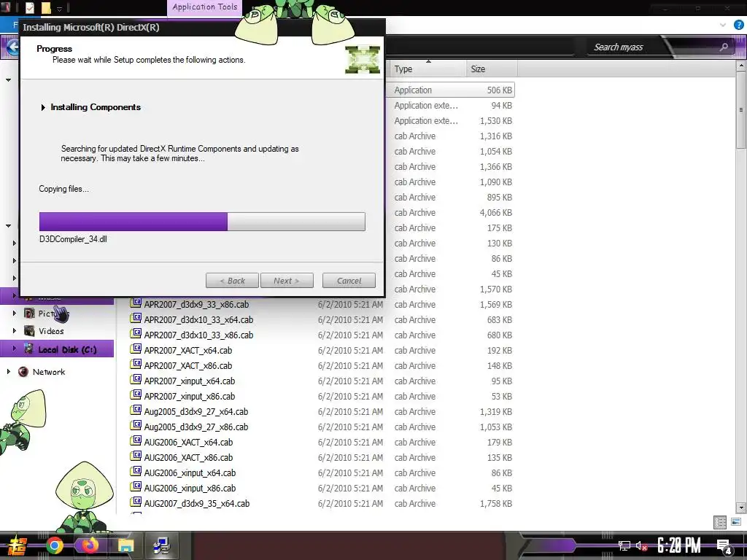This screenshot has height=560, width=747.
Task: Switch to Details view using the status bar icon
Action: point(720,522)
